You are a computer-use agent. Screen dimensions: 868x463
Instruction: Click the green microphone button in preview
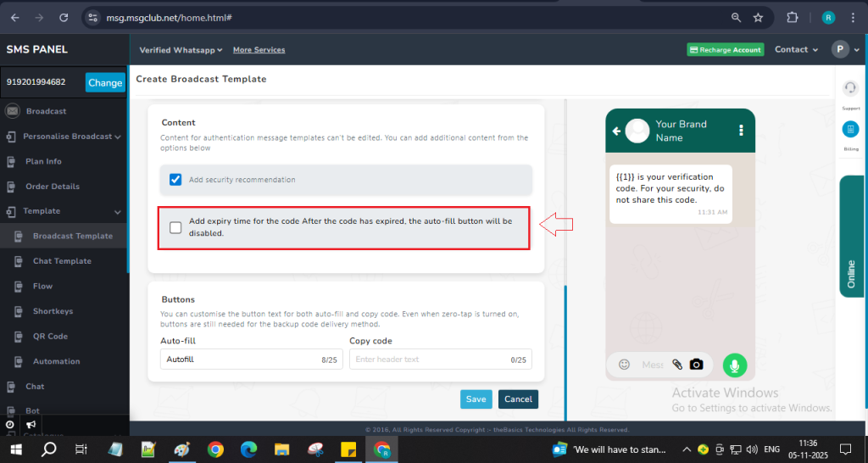coord(735,365)
